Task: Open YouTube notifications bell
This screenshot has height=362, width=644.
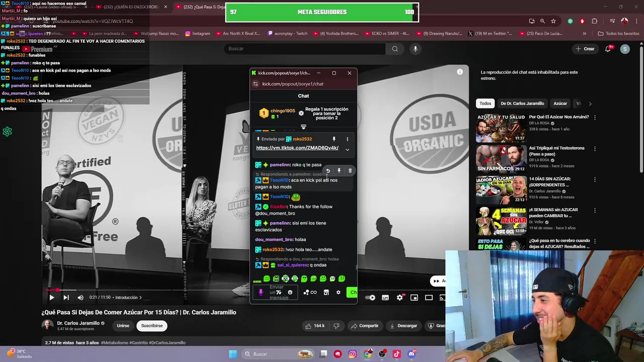Action: click(609, 49)
